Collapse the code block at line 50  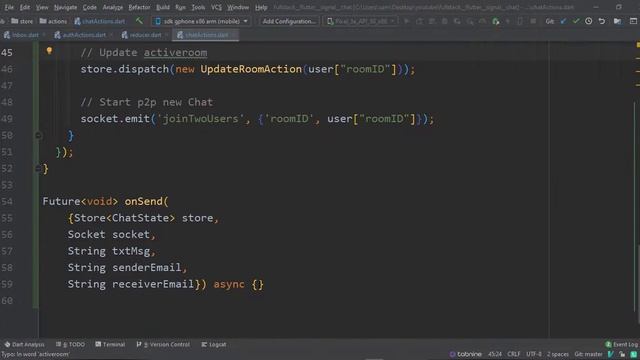[38, 135]
